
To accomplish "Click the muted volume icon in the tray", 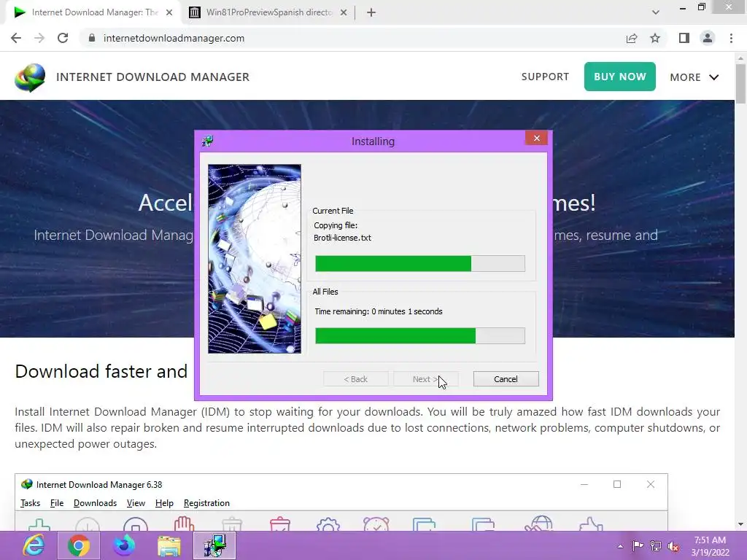I will [x=673, y=545].
